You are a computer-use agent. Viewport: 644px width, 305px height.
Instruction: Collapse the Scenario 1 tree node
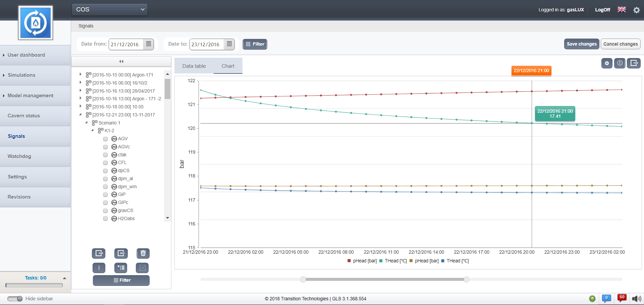coord(87,122)
